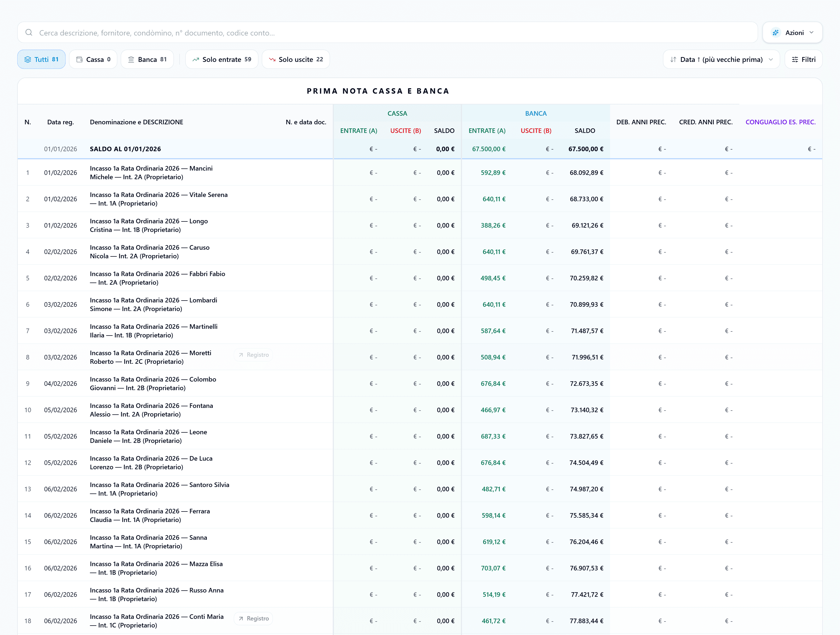Image resolution: width=840 pixels, height=635 pixels.
Task: Click the Denominazione e DESCRIZIONE header
Action: pyautogui.click(x=136, y=122)
